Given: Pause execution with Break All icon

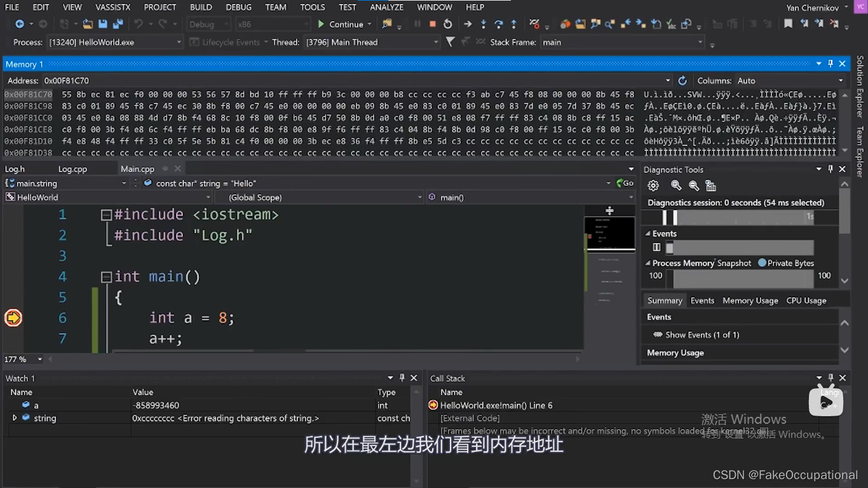Looking at the screenshot, I should [417, 24].
